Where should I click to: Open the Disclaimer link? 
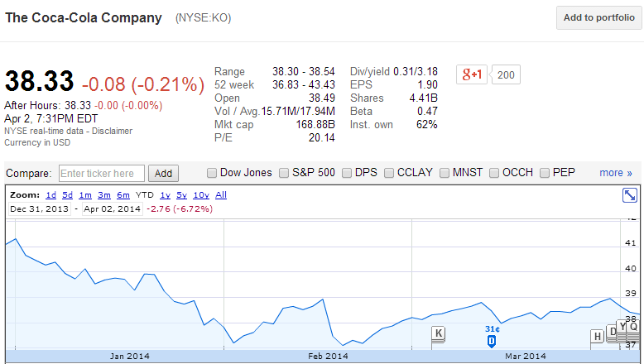[112, 131]
